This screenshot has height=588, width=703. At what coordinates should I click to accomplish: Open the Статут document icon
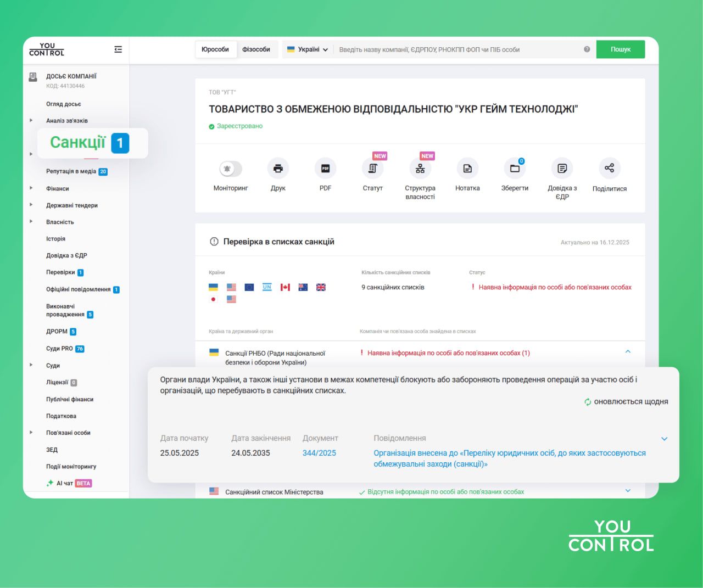pyautogui.click(x=372, y=169)
